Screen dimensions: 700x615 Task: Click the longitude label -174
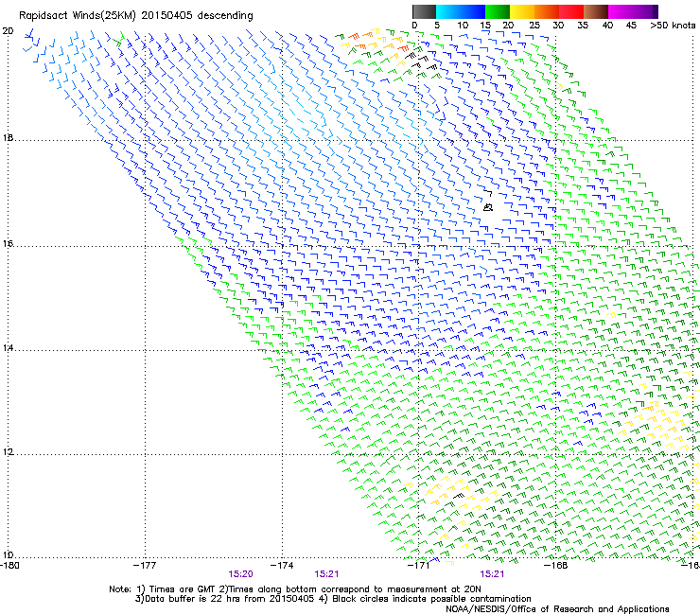tap(282, 566)
